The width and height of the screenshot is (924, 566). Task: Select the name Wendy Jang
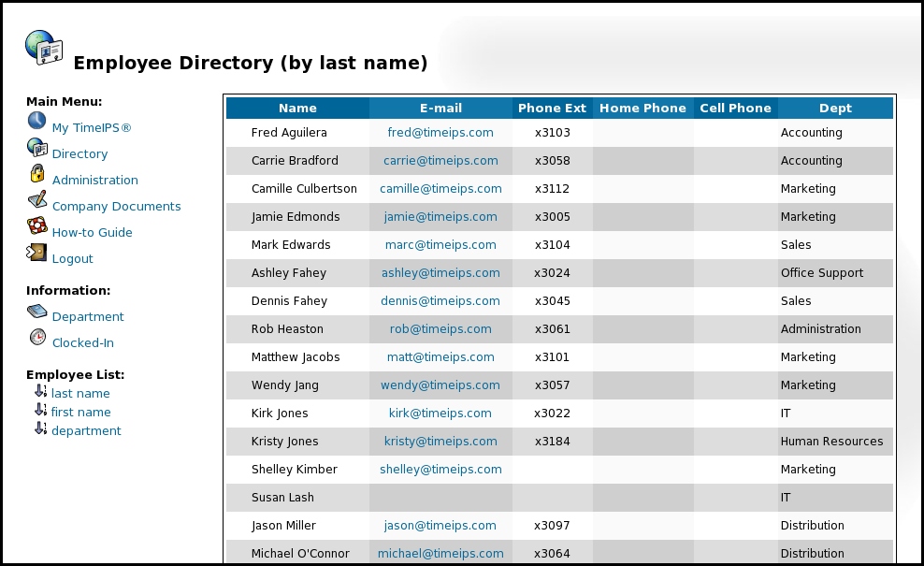[284, 385]
